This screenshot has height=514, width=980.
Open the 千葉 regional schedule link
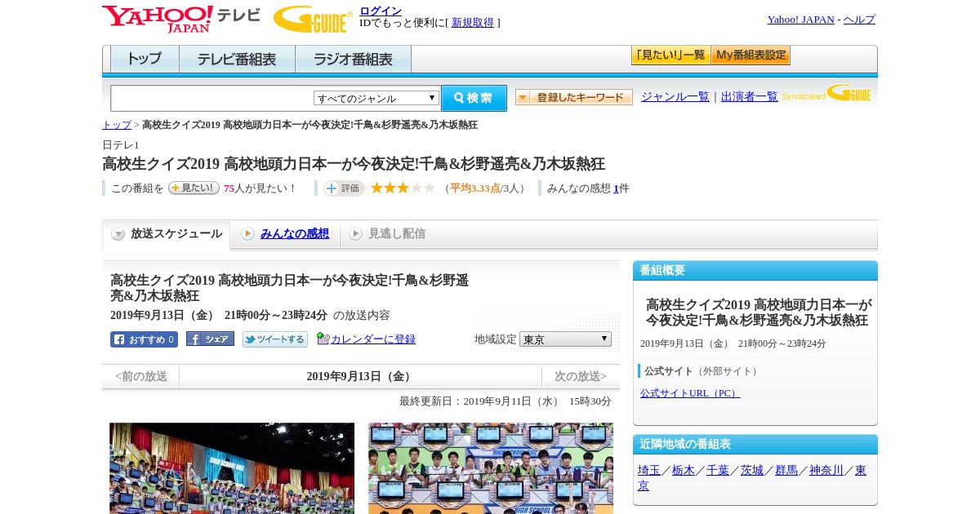pyautogui.click(x=718, y=471)
